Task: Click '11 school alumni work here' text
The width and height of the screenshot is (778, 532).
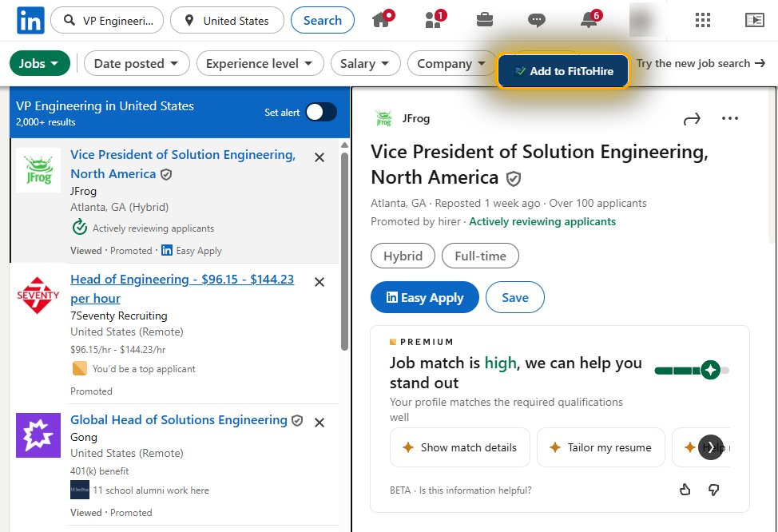Action: pyautogui.click(x=151, y=490)
